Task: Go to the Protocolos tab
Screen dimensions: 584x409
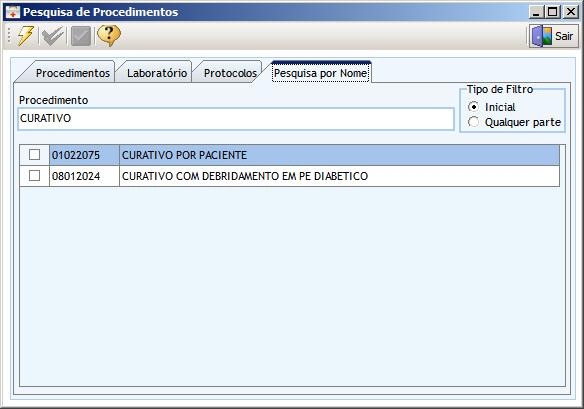Action: pos(230,73)
